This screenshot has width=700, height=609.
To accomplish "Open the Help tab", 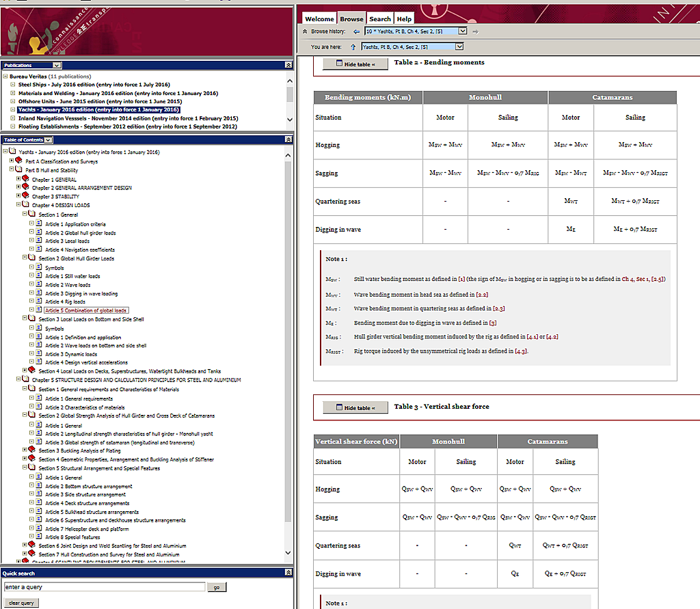I will 404,18.
